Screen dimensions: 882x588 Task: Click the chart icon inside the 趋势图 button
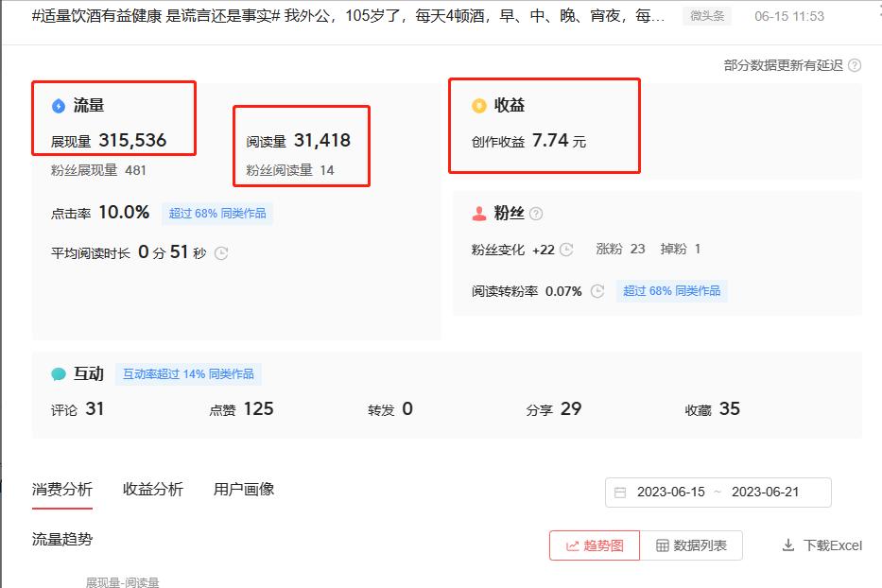[x=572, y=545]
